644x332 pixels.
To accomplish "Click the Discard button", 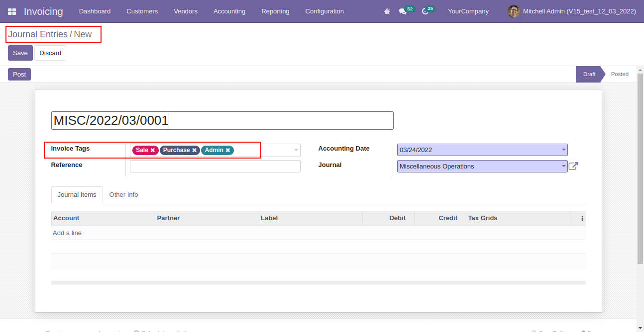I will tap(50, 53).
